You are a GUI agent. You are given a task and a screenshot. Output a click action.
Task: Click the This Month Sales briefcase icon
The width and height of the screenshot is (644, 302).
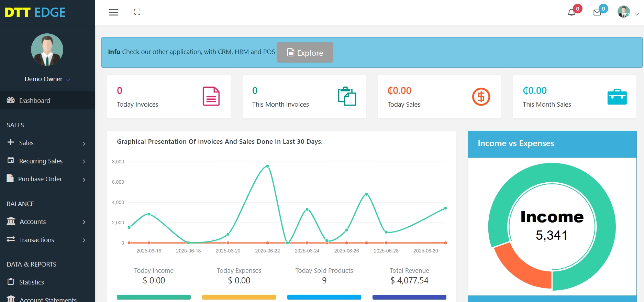click(617, 97)
